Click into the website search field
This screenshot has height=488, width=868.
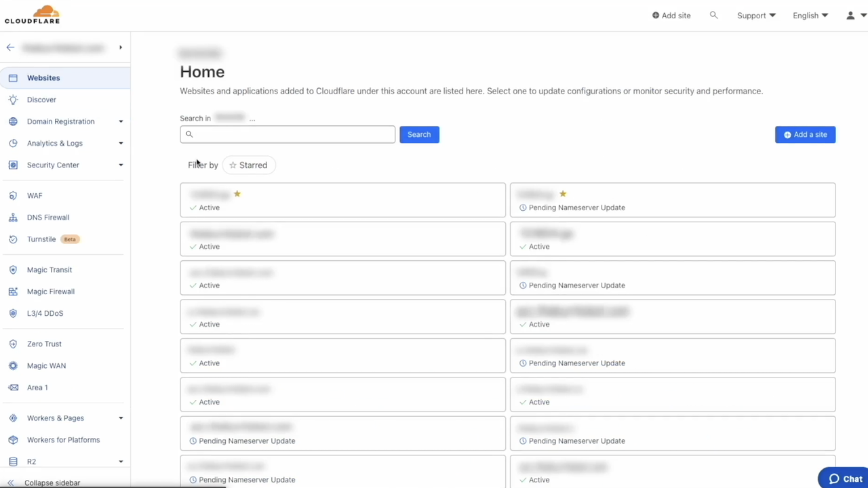(x=292, y=134)
